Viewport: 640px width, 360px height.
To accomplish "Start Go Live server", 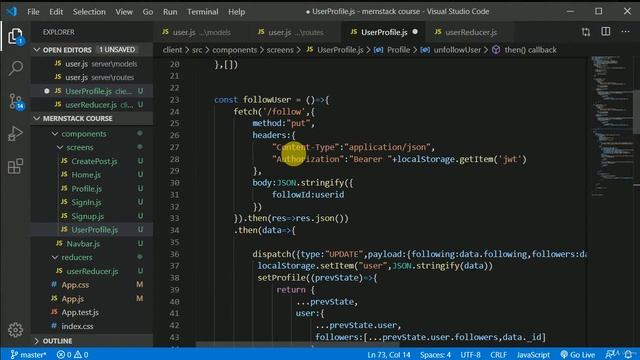I will pyautogui.click(x=578, y=355).
